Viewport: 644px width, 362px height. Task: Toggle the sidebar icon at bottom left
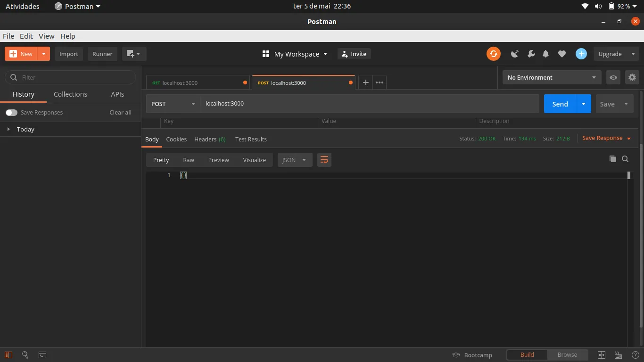(8, 355)
